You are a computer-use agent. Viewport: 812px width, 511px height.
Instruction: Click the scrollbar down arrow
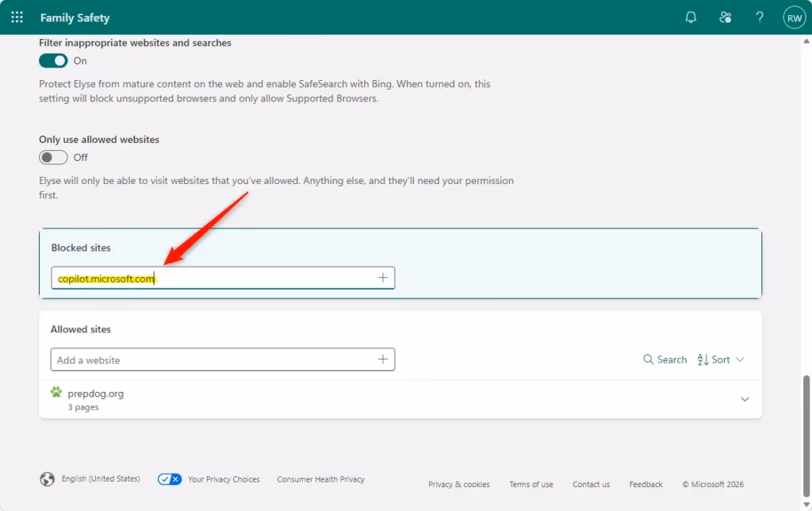pyautogui.click(x=806, y=505)
